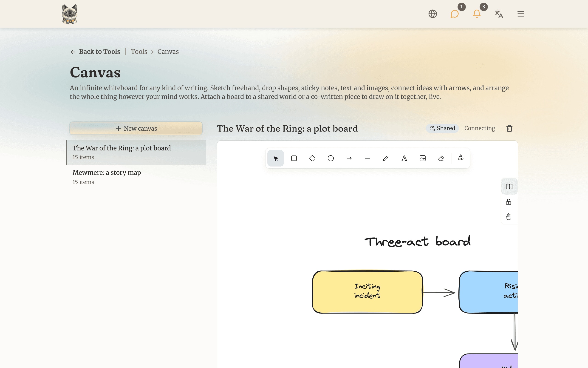Click the Shared badge
This screenshot has height=368, width=588.
[442, 128]
